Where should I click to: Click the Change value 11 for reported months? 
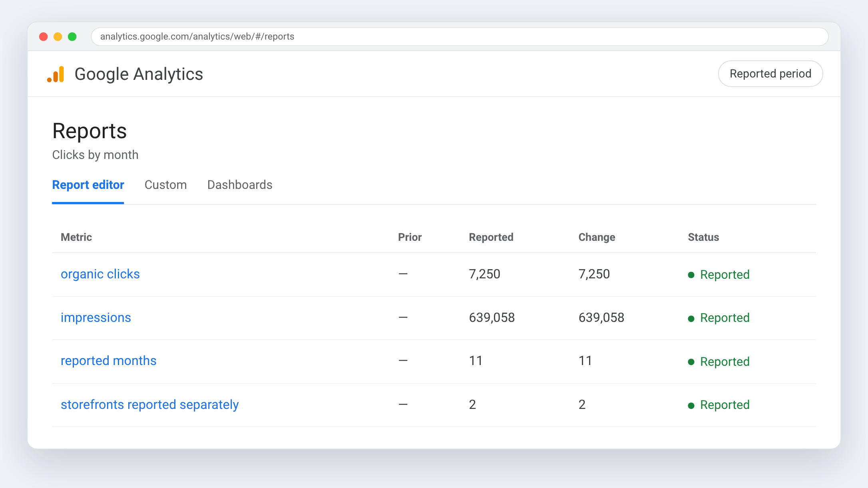(585, 361)
